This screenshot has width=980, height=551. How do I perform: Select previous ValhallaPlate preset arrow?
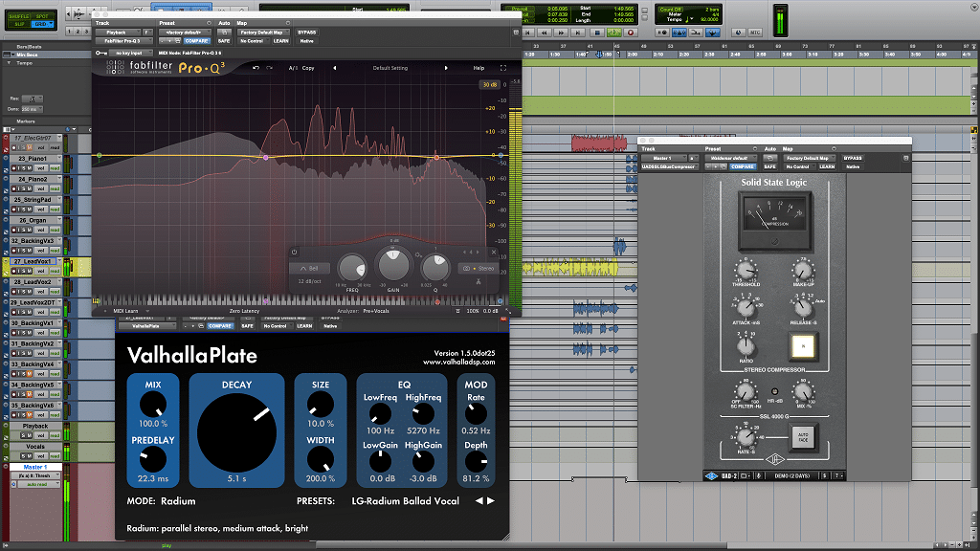click(x=479, y=501)
